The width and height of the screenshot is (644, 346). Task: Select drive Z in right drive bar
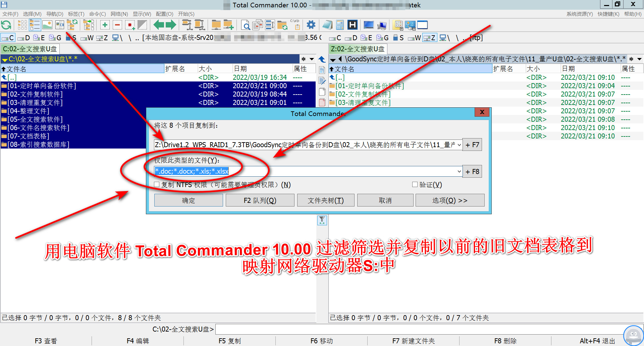[x=430, y=38]
